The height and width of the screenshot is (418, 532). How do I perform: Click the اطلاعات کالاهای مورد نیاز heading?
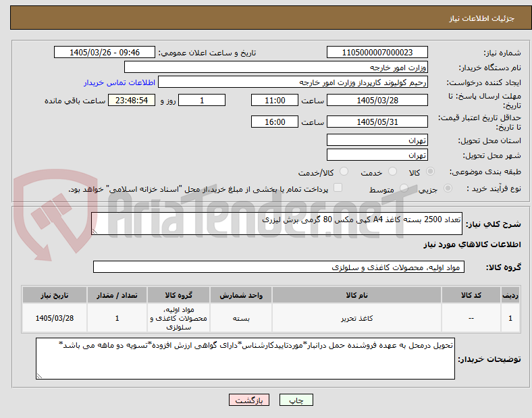472,244
